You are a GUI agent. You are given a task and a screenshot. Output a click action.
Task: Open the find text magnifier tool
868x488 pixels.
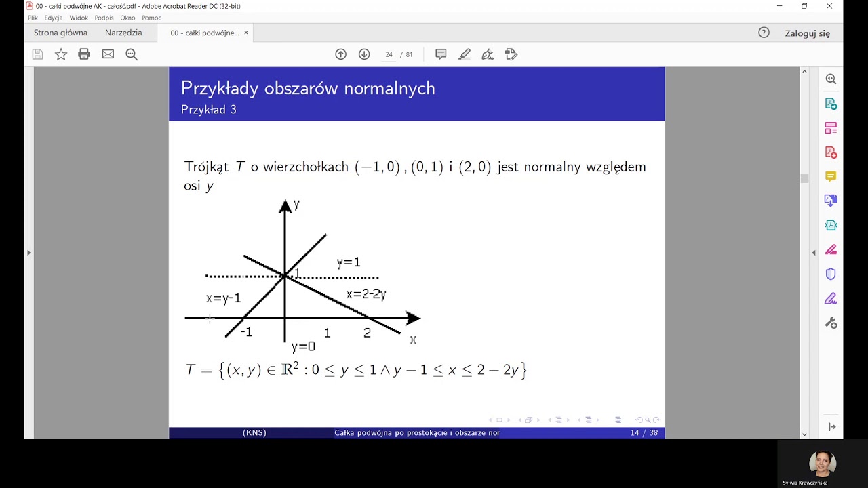(x=132, y=54)
